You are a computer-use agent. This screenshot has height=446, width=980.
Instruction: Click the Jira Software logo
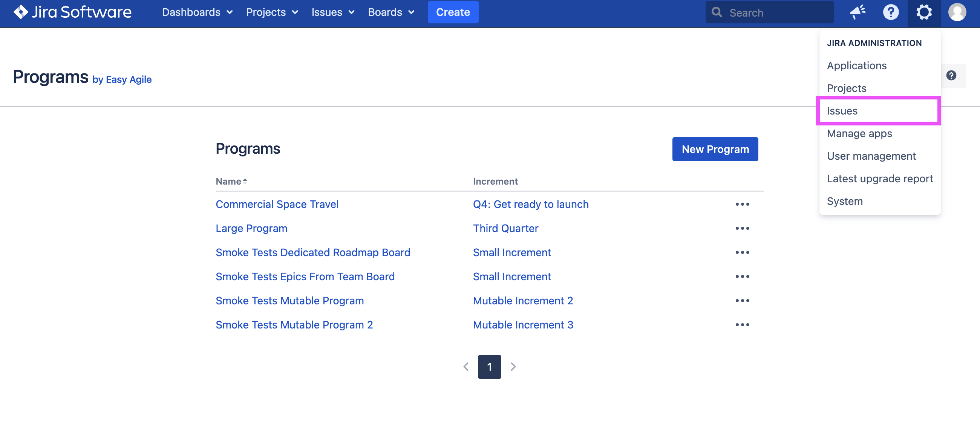click(72, 12)
